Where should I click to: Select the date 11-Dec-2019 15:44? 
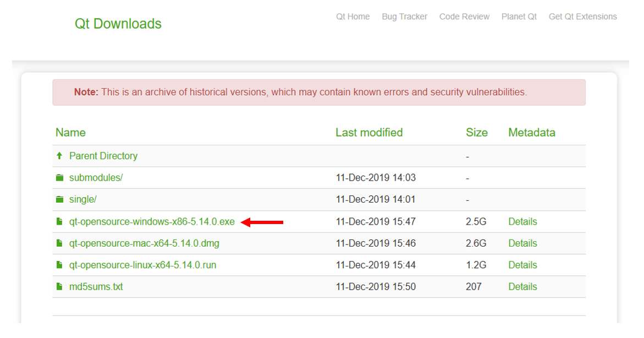(376, 265)
